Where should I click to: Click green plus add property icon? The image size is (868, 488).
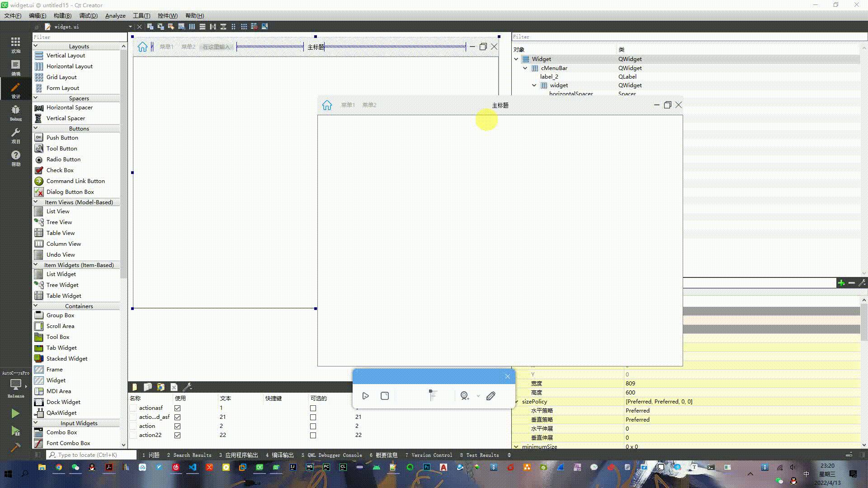pyautogui.click(x=841, y=283)
